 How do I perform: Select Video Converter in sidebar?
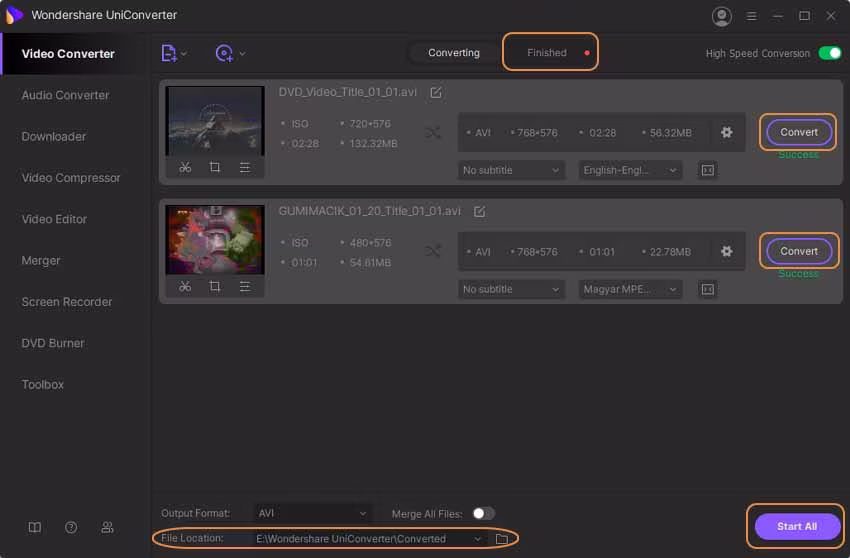tap(68, 54)
